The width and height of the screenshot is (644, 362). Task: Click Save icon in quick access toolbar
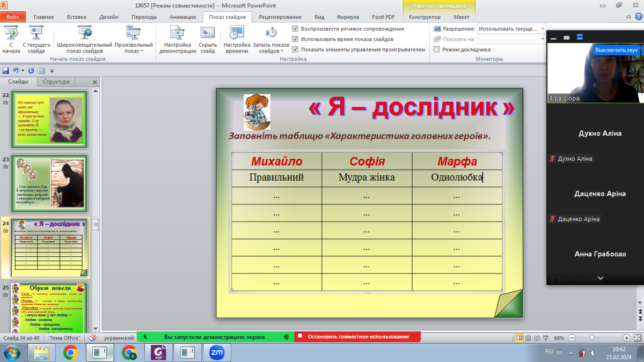click(x=5, y=70)
